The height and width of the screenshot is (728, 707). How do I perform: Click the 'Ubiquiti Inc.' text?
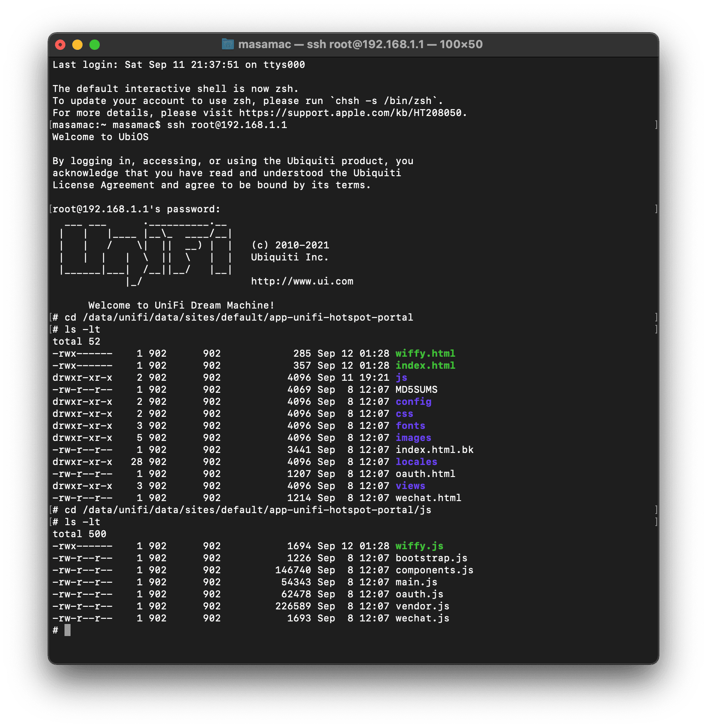click(x=290, y=257)
